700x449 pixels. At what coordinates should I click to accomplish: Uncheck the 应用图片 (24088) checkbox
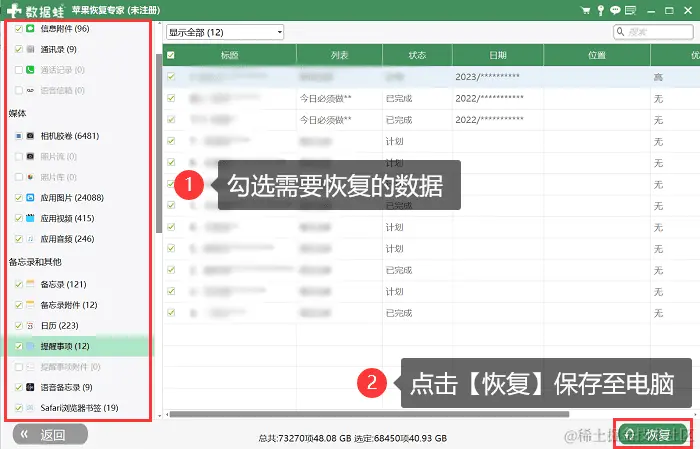(x=18, y=197)
